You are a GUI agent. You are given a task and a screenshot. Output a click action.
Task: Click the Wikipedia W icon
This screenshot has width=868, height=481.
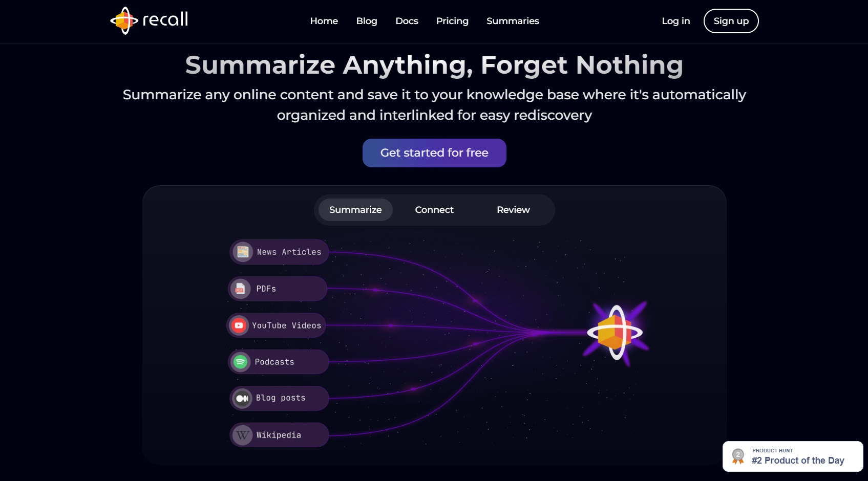click(243, 435)
